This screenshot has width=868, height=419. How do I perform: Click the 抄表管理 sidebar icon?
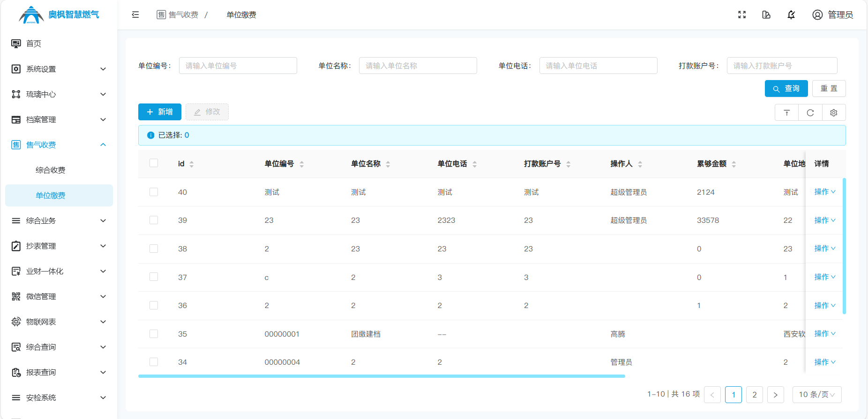(x=16, y=246)
